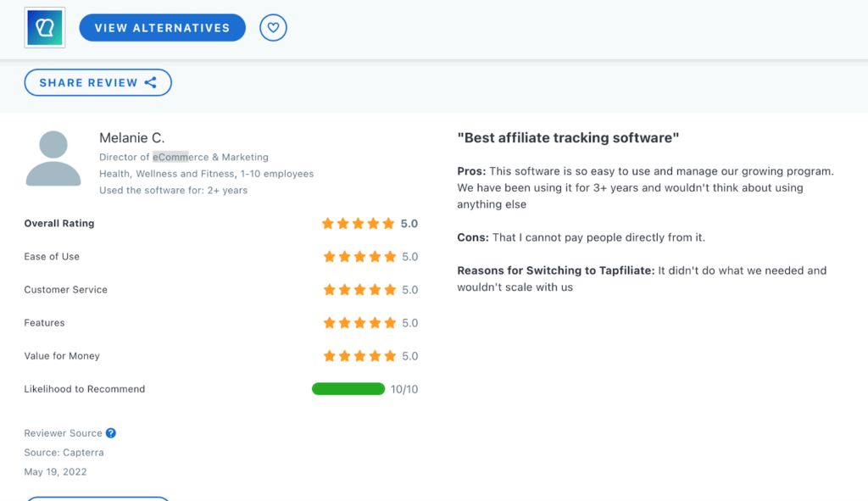Viewport: 868px width, 501px height.
Task: Click the share icon next to Share Review
Action: (x=149, y=82)
